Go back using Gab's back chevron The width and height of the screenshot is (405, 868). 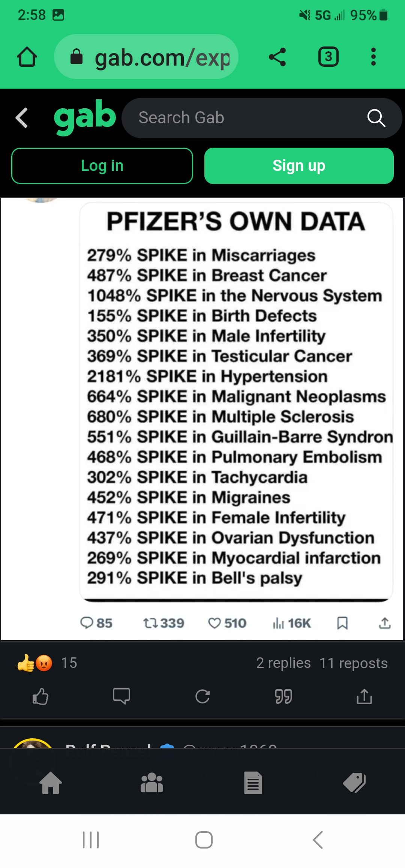pos(22,118)
